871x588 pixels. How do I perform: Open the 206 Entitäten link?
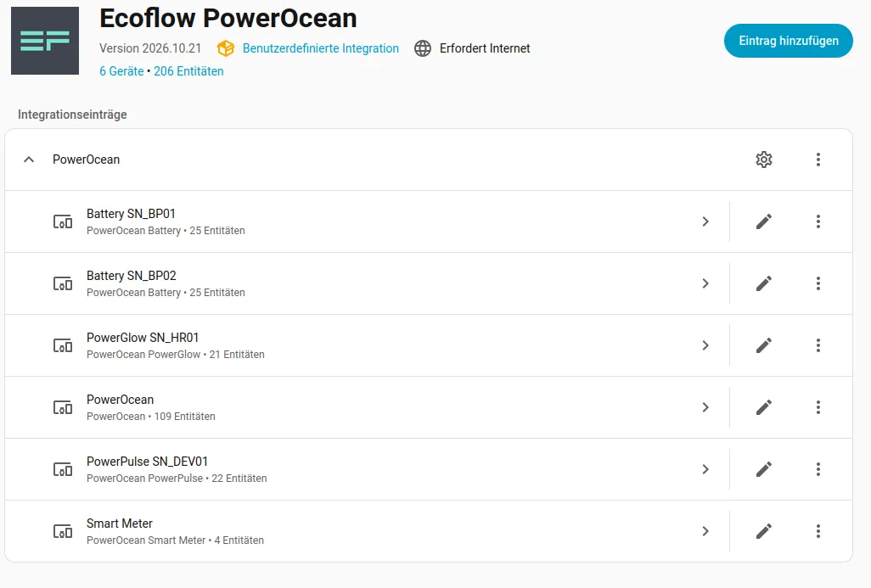[188, 71]
